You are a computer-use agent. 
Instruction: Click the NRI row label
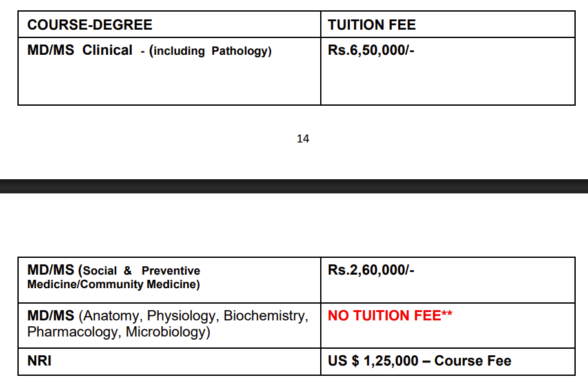(x=39, y=361)
